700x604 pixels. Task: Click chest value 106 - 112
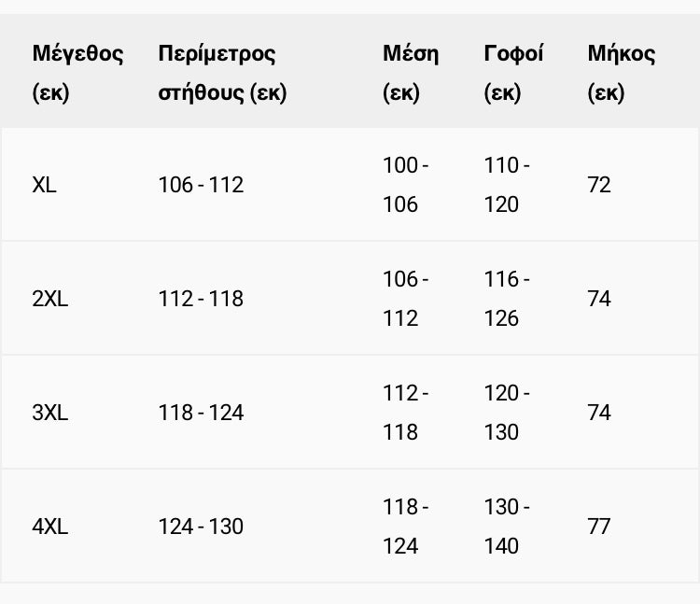(201, 185)
